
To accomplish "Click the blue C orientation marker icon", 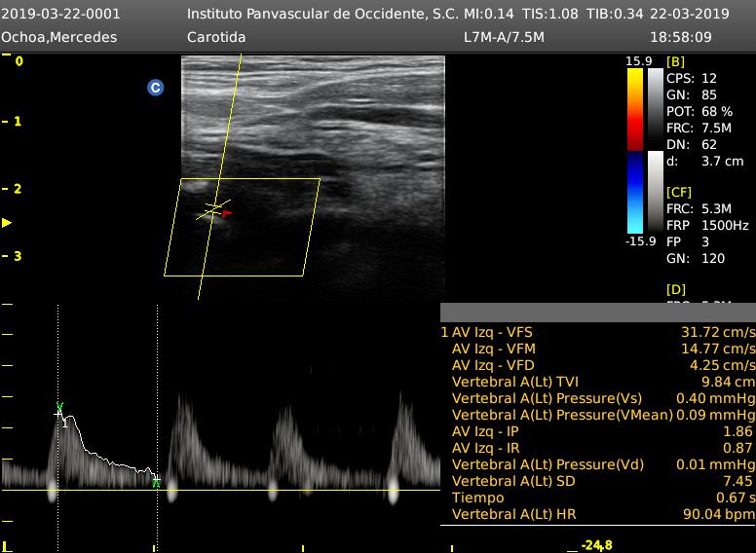I will click(155, 88).
